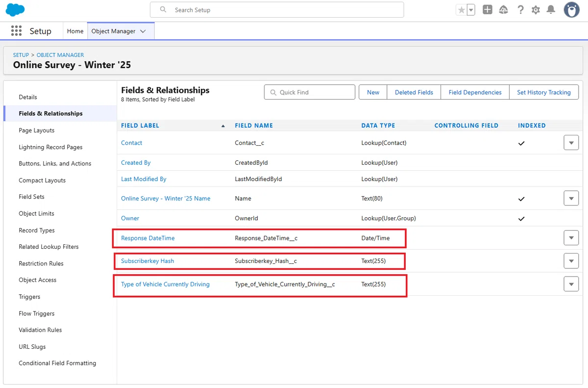
Task: Click the New field button
Action: pyautogui.click(x=373, y=92)
